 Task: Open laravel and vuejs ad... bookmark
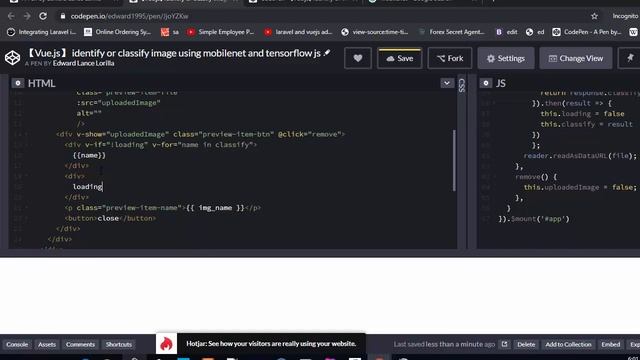tap(298, 32)
